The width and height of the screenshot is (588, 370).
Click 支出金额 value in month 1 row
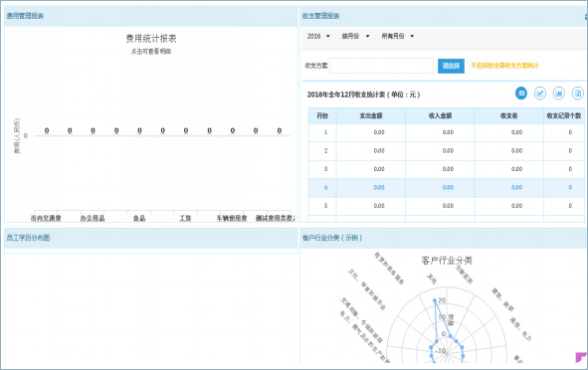(379, 132)
